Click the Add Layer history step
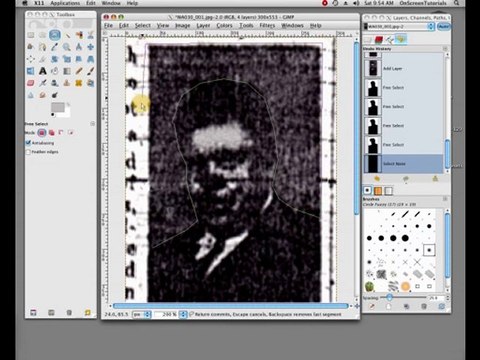The height and width of the screenshot is (360, 480). click(x=403, y=68)
